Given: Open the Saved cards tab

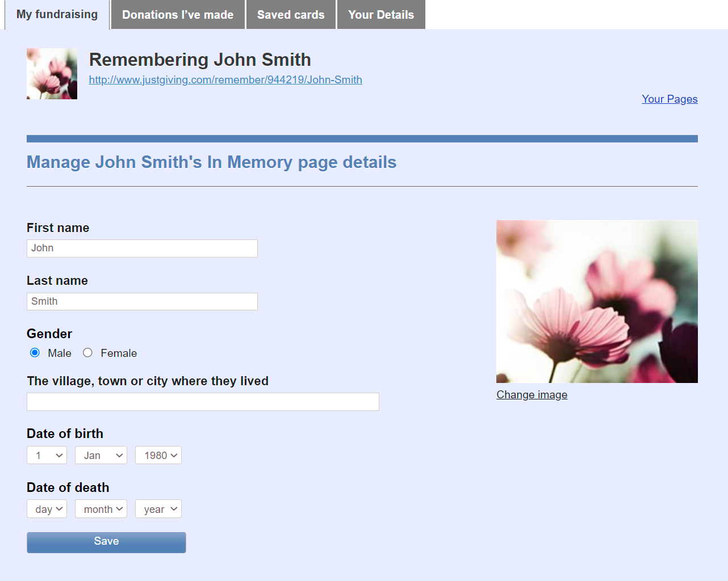Looking at the screenshot, I should (291, 14).
